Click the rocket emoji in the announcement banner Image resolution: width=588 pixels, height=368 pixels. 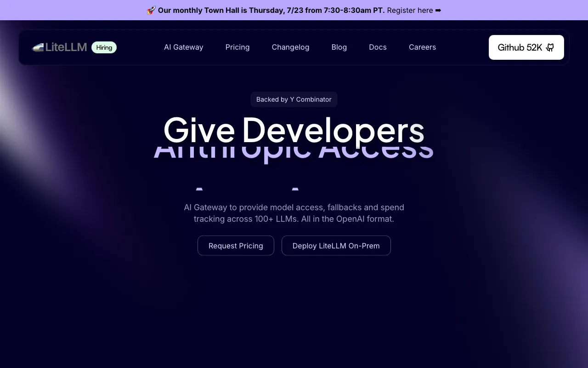click(151, 10)
